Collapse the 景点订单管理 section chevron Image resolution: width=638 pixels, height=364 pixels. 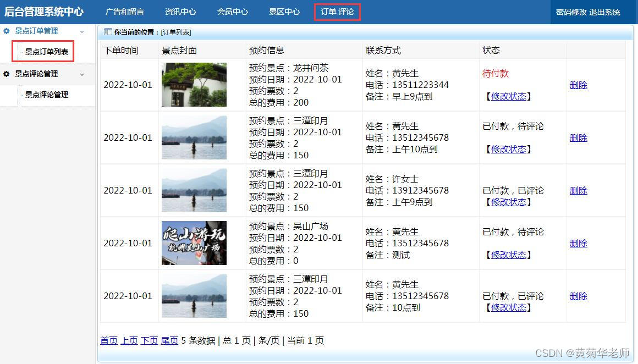click(x=82, y=31)
